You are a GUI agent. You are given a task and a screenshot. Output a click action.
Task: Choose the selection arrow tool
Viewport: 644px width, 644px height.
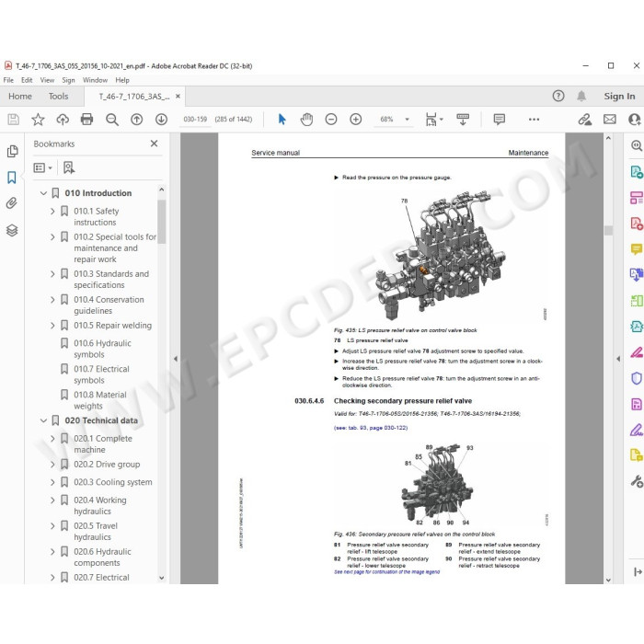[282, 120]
